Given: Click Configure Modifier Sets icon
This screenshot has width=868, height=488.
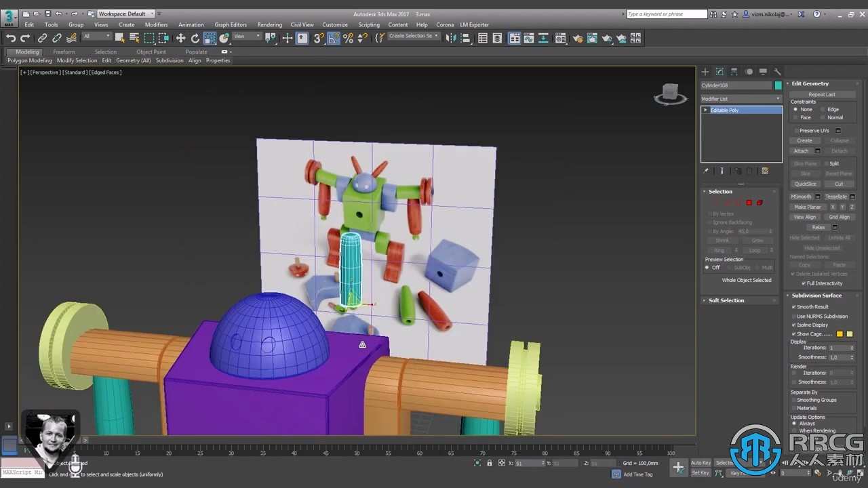Looking at the screenshot, I should 765,171.
